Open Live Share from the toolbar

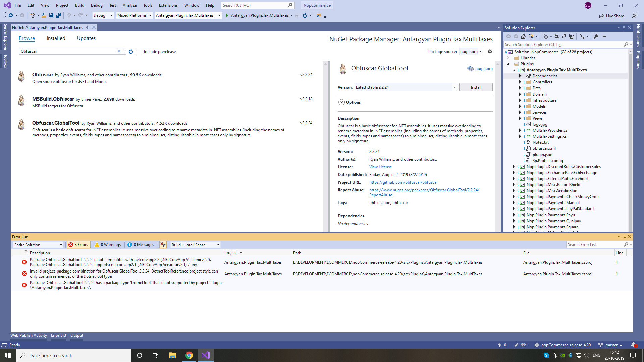coord(612,16)
